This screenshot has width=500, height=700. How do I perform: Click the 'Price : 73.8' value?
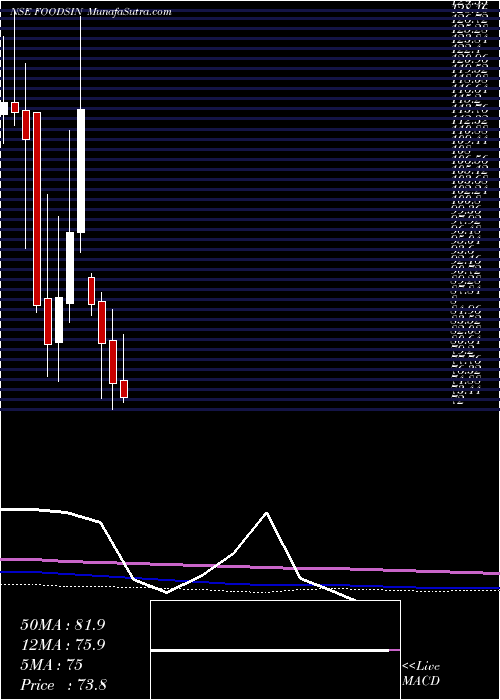(63, 685)
